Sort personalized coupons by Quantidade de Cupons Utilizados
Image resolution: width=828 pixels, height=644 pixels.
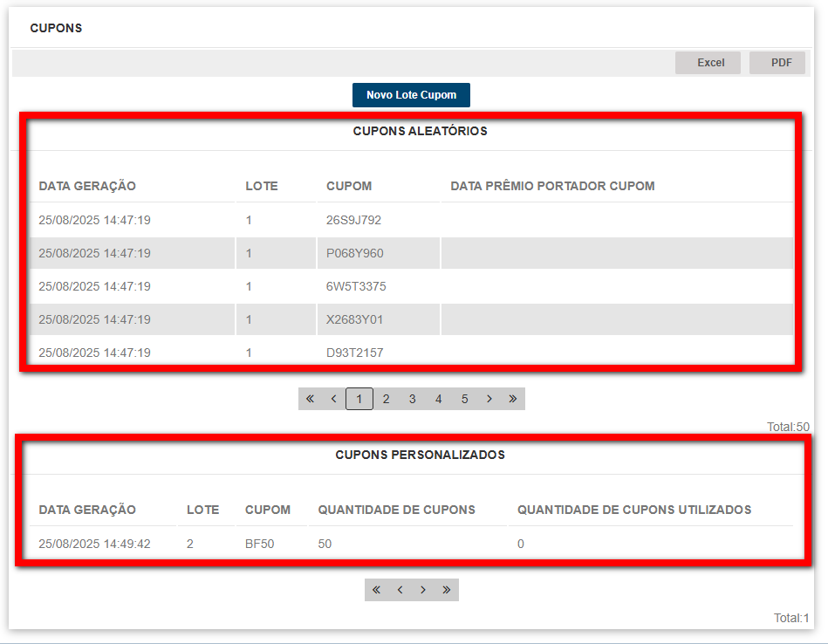click(633, 510)
